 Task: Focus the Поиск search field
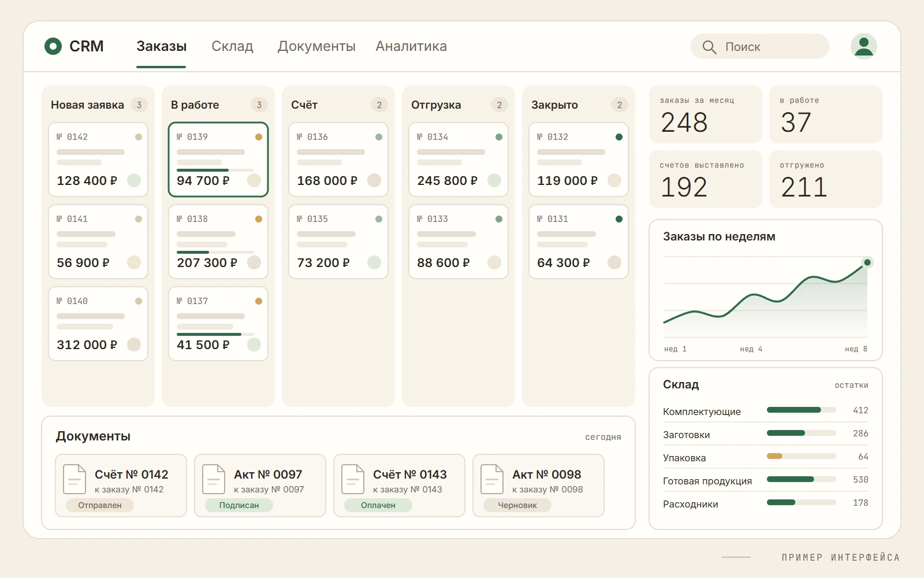[x=760, y=46]
